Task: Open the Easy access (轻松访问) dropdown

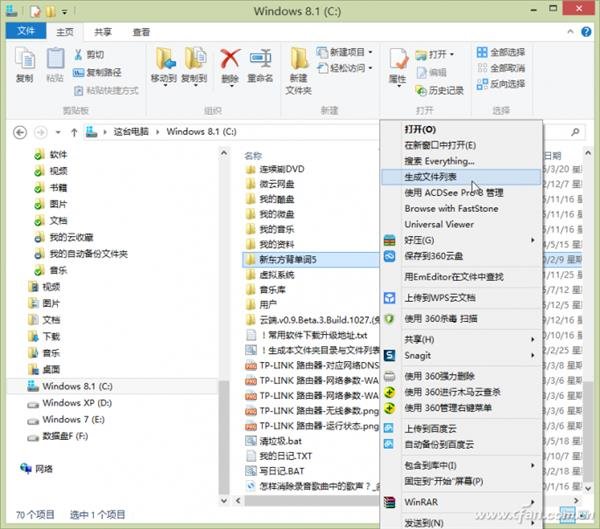Action: [x=345, y=68]
